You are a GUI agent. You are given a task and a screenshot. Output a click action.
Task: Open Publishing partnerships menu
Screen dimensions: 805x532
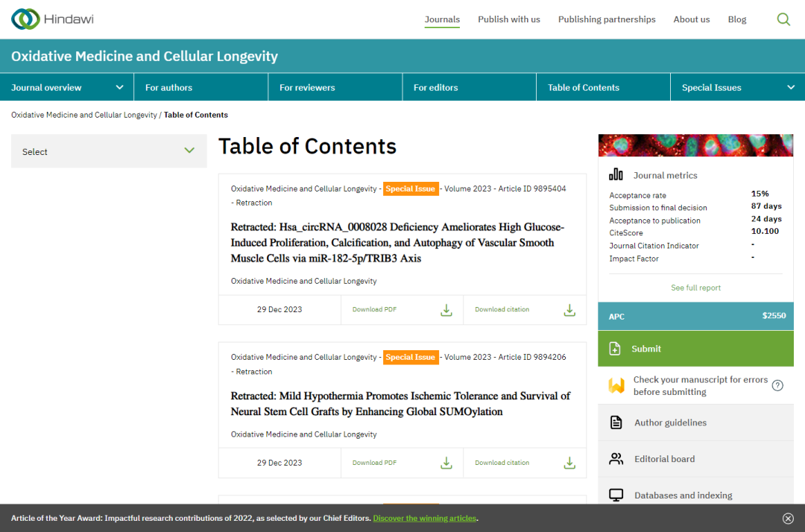click(x=607, y=19)
